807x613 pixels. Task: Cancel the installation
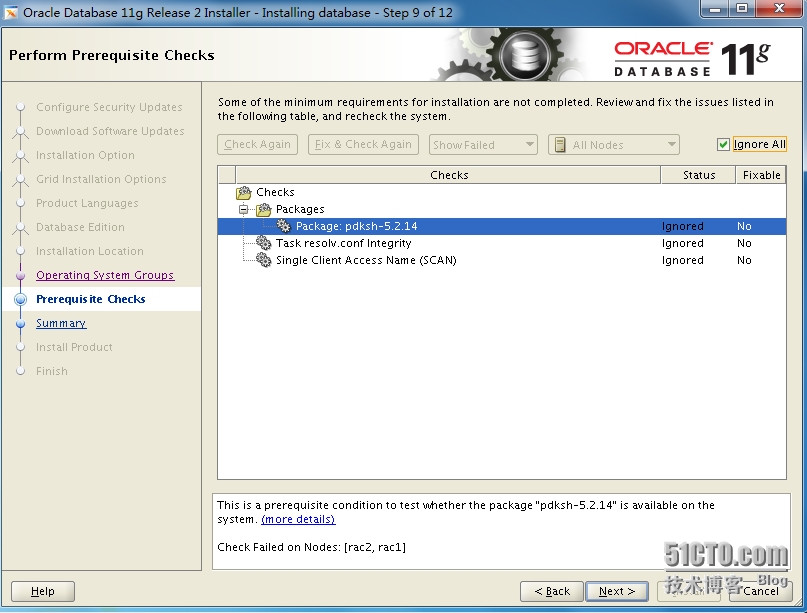point(761,591)
